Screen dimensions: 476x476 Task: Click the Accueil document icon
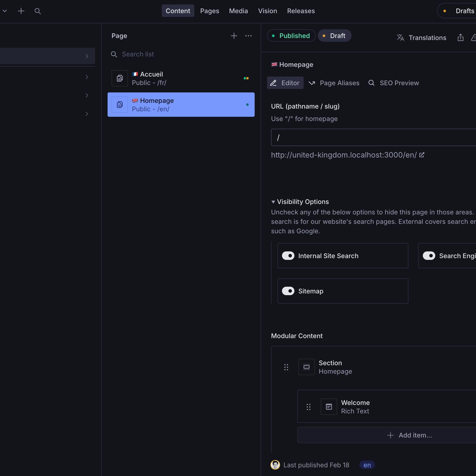[x=119, y=78]
